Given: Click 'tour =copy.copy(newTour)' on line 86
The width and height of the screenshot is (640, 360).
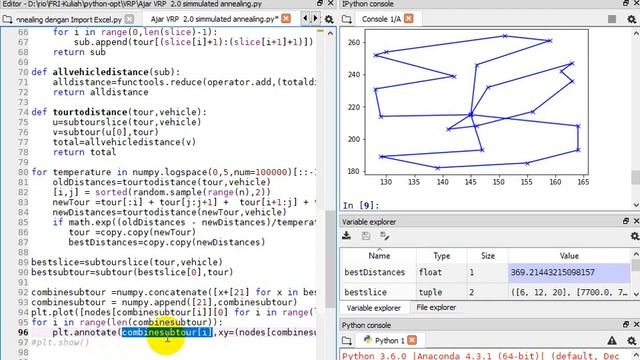Looking at the screenshot, I should coord(132,232).
